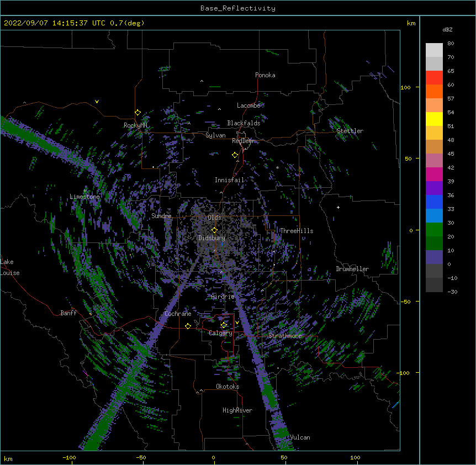
Task: Click the RedDeer city label
Action: (x=243, y=141)
